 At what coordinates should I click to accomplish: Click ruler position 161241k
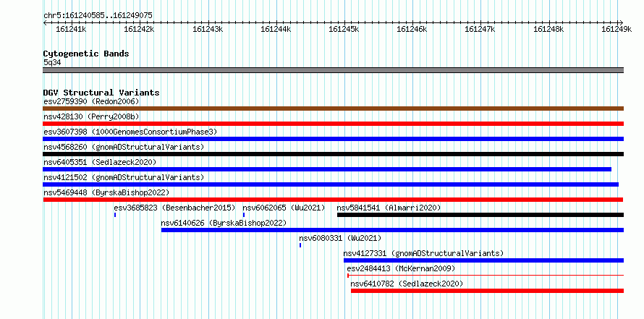[x=71, y=29]
